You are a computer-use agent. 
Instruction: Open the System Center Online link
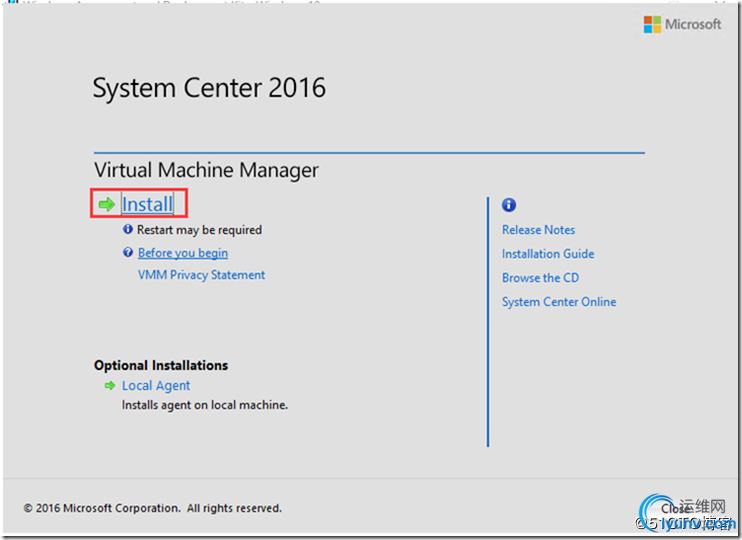coord(559,302)
